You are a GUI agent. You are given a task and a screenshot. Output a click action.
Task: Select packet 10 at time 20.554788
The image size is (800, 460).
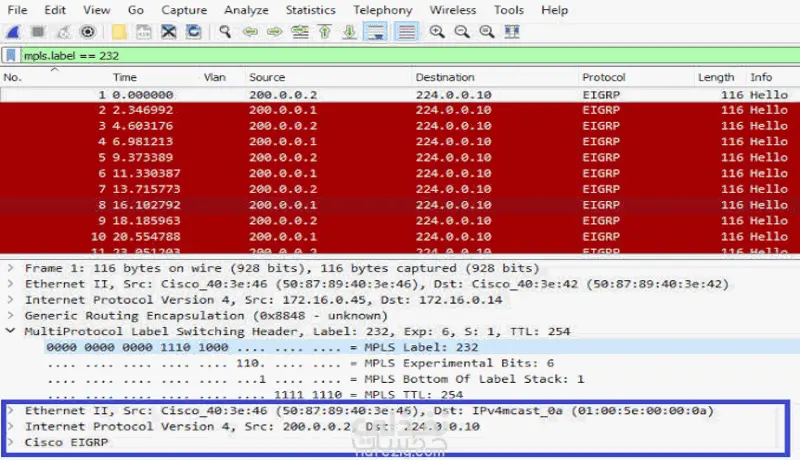tap(400, 237)
